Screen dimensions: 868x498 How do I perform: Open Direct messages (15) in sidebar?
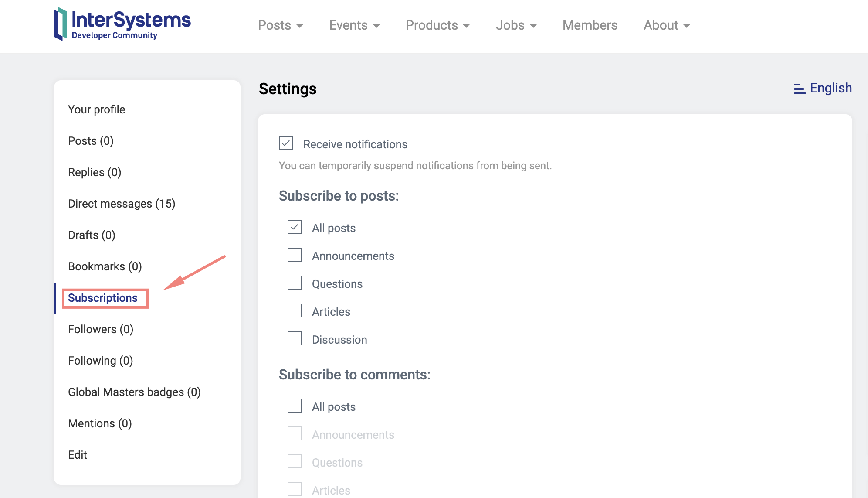click(x=122, y=204)
